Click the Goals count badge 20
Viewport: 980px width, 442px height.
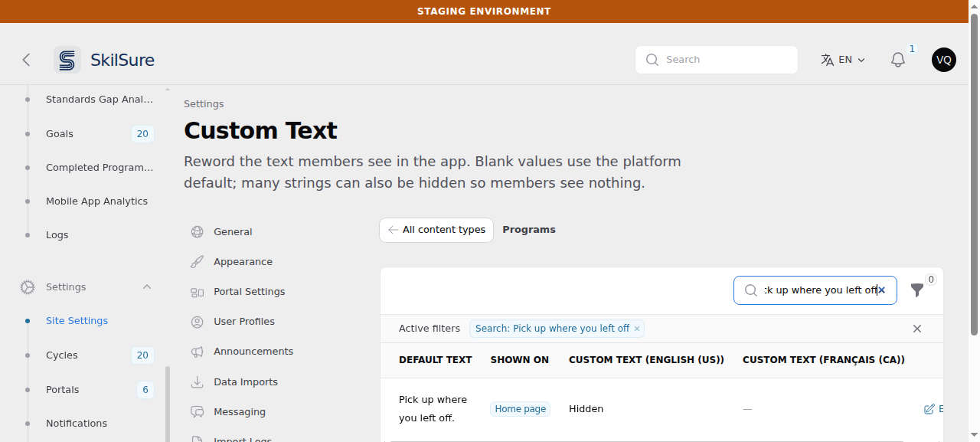click(x=142, y=134)
